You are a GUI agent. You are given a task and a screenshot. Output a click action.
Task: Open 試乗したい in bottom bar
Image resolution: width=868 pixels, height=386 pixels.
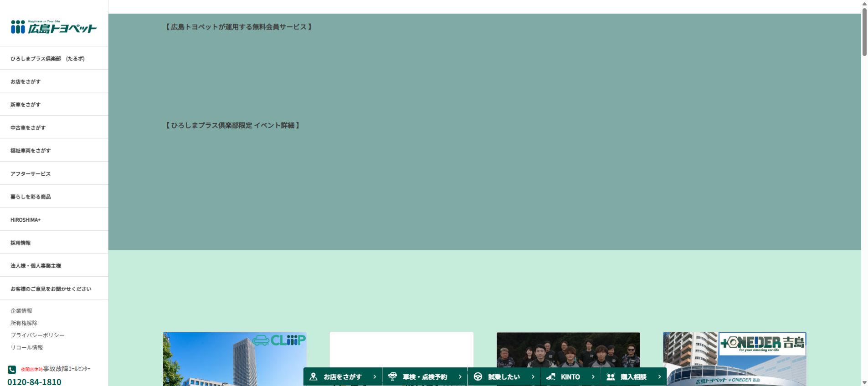click(504, 376)
